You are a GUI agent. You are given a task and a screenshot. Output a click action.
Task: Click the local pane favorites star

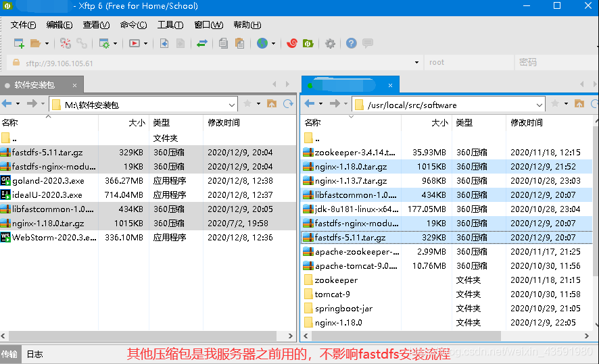247,103
